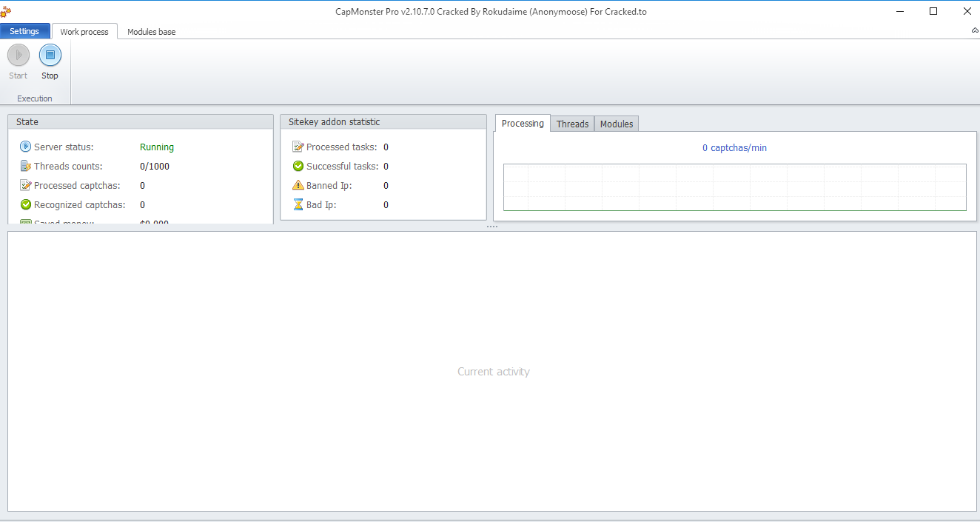Click the Stop execution button

50,62
